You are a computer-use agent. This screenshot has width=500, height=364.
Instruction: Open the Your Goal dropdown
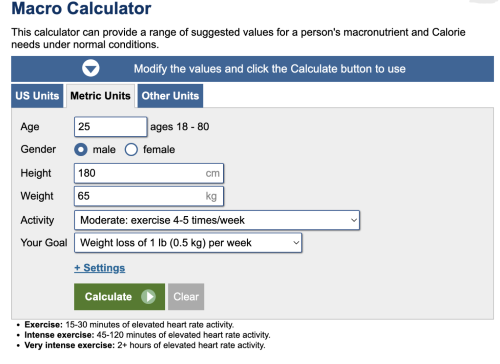[188, 243]
